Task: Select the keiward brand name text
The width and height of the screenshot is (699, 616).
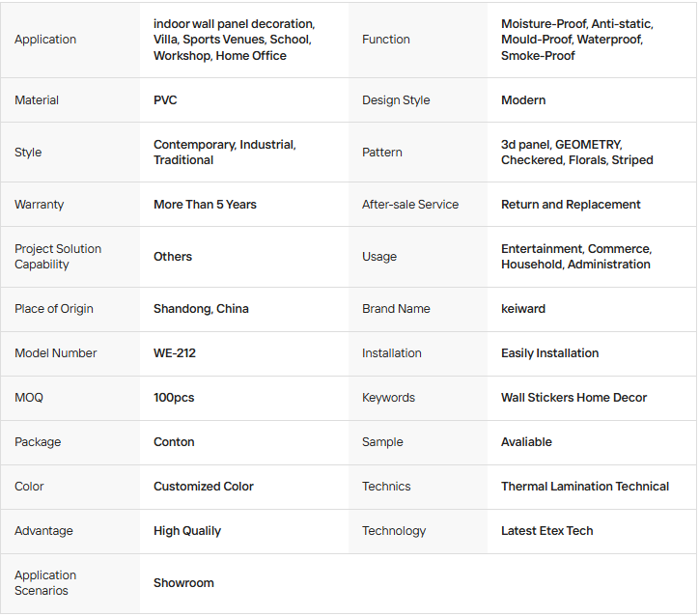Action: pos(523,309)
